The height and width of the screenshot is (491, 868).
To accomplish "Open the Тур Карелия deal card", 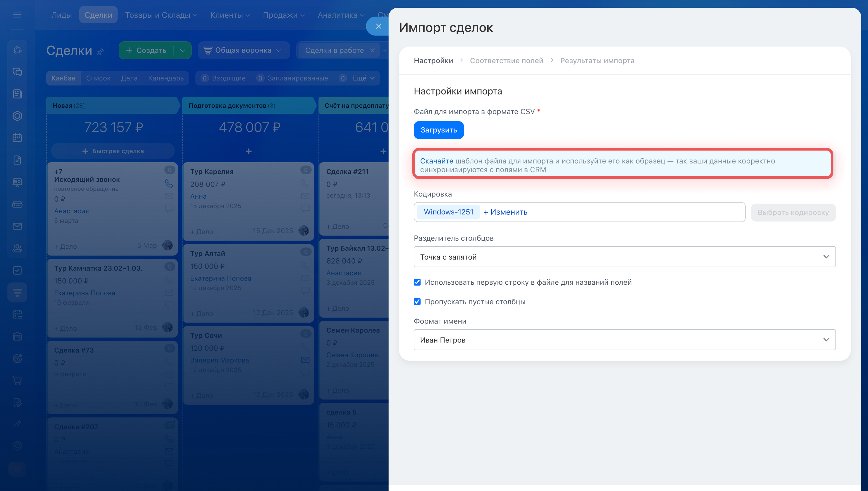I will click(212, 171).
